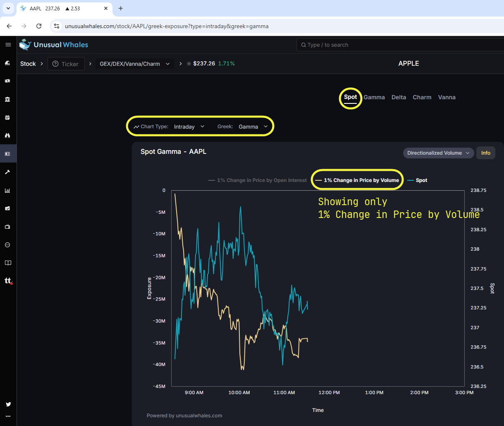504x426 pixels.
Task: Click the $237.26 price text
Action: coord(204,64)
